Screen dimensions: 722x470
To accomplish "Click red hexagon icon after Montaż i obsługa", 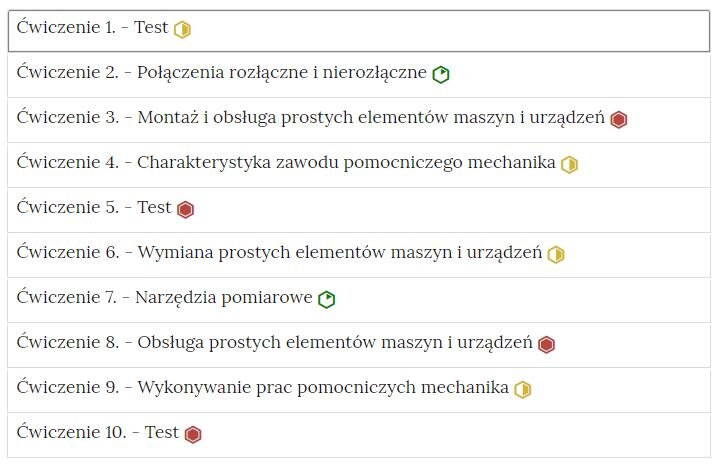I will 618,120.
